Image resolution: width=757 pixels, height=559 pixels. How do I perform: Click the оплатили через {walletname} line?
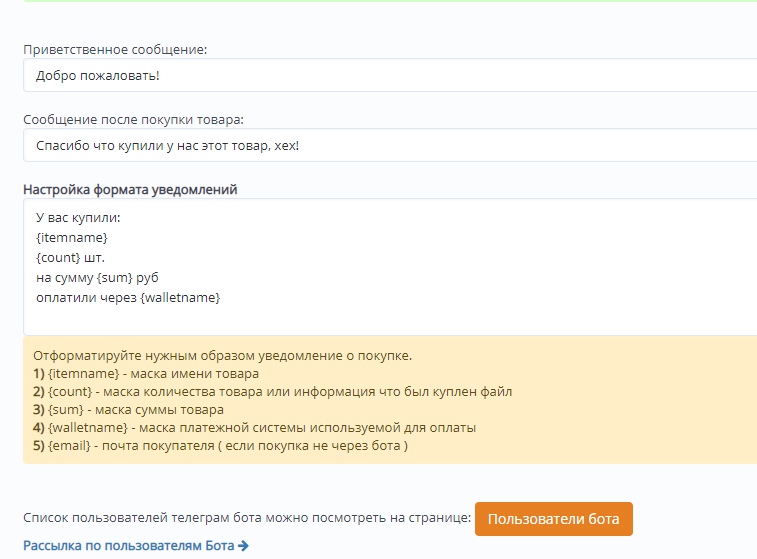point(128,298)
